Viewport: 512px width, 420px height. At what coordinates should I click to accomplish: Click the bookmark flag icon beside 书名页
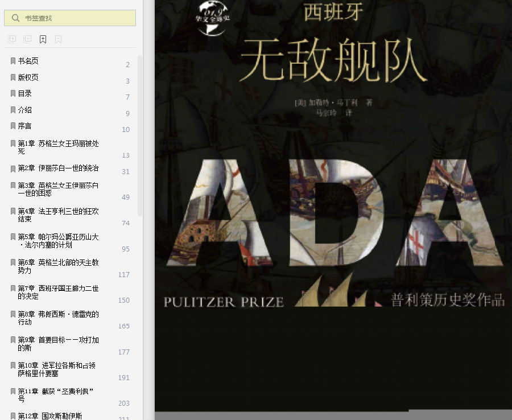click(x=13, y=61)
